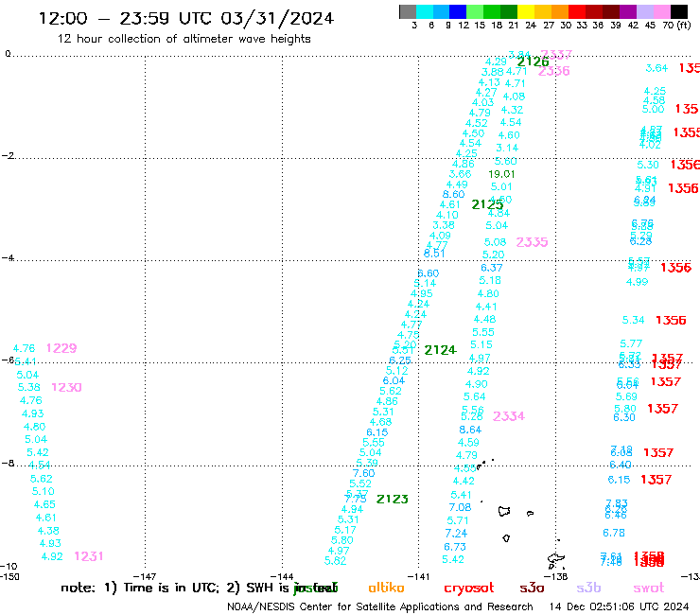Screen dimensions: 700x615
Task: Click the 7.60 wave height value
Action: [363, 473]
